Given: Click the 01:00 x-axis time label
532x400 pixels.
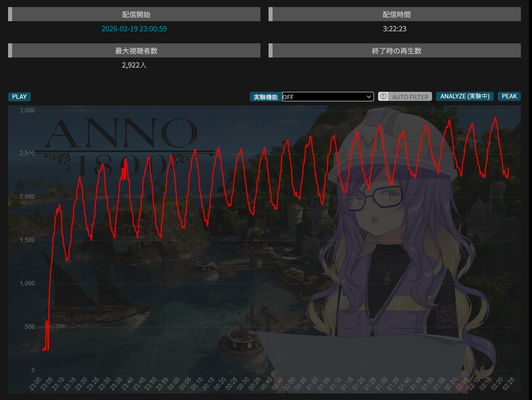Looking at the screenshot, I should [312, 384].
